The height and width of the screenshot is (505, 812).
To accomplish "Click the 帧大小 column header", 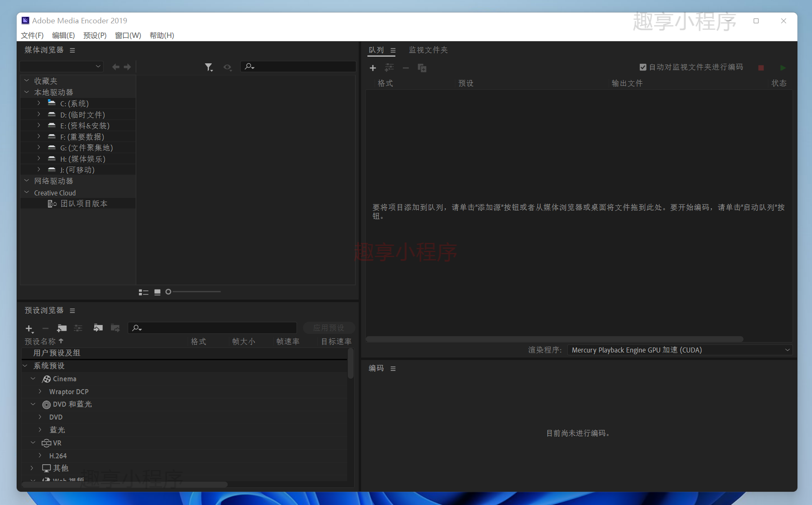I will coord(244,342).
